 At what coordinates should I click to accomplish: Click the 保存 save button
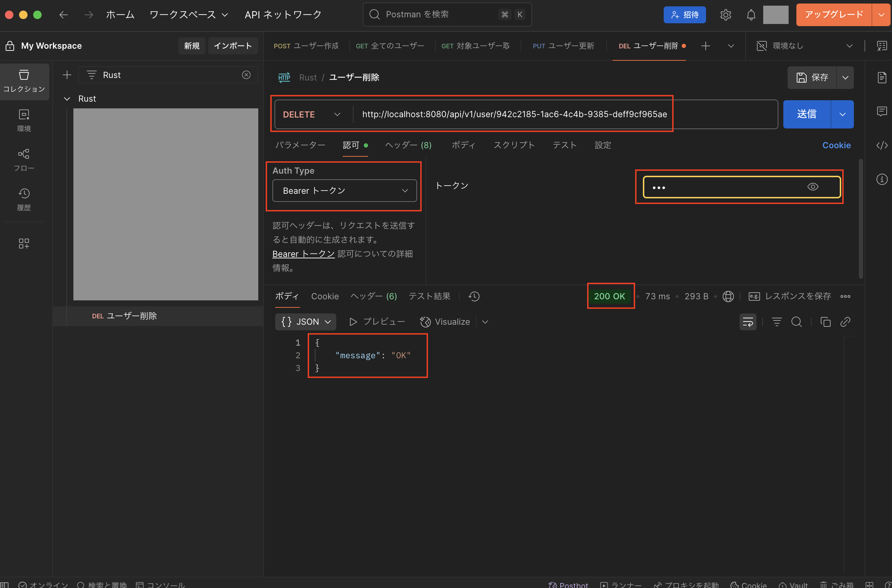(812, 78)
